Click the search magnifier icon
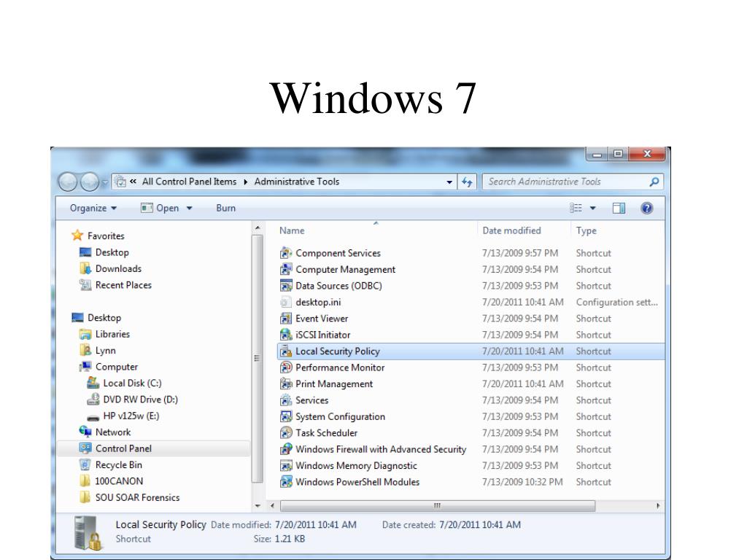 click(654, 182)
